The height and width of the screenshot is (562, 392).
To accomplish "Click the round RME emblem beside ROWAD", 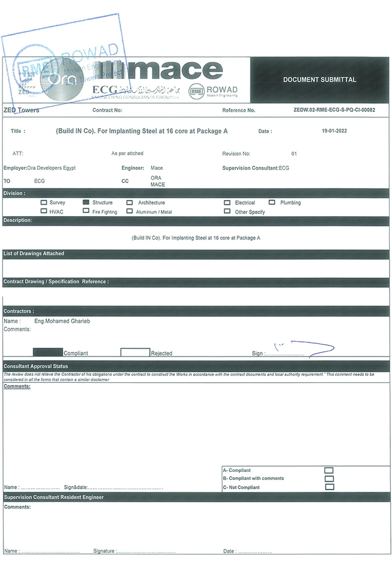I will 197,91.
